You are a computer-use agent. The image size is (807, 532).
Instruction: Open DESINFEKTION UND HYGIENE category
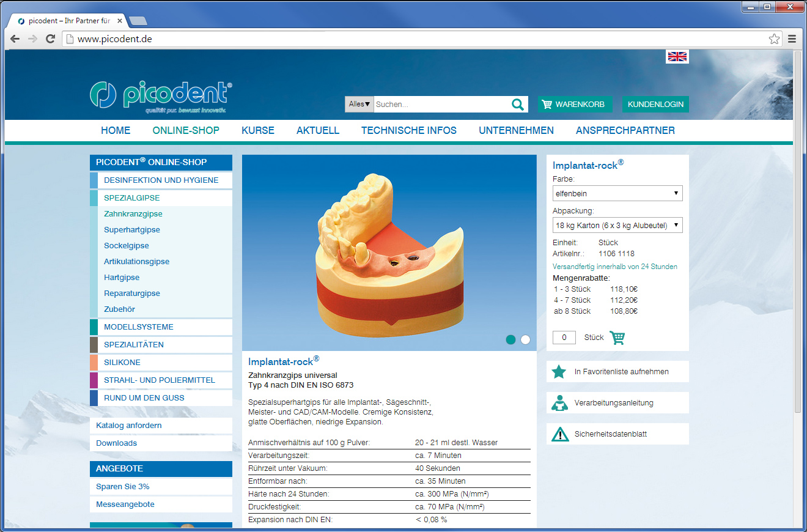click(161, 180)
